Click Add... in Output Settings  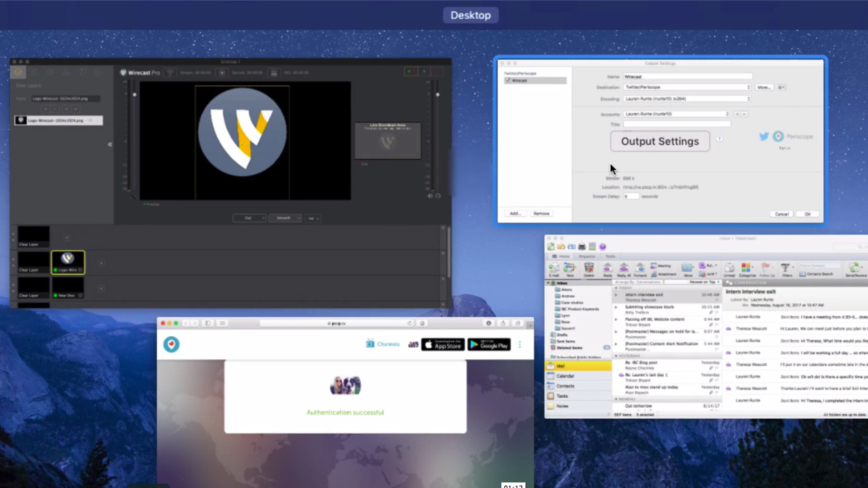(x=515, y=213)
